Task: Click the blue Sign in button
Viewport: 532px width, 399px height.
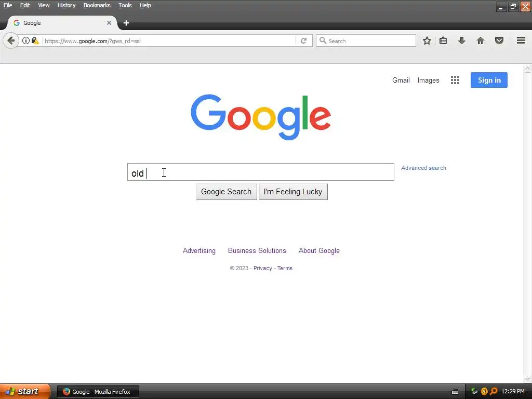Action: (489, 80)
